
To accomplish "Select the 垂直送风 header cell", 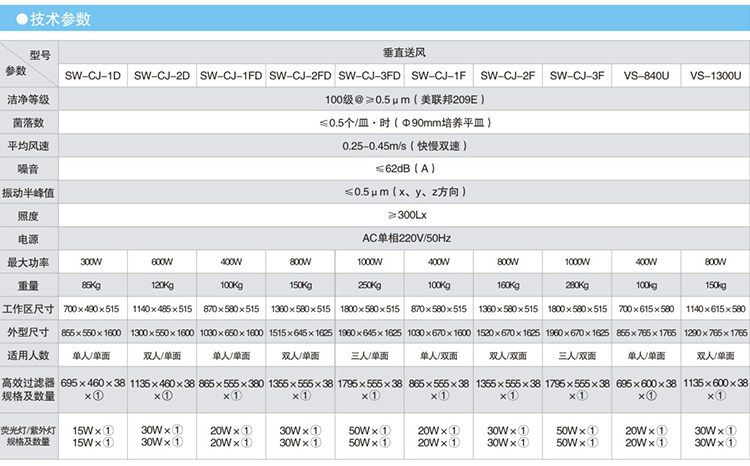I will pyautogui.click(x=404, y=53).
